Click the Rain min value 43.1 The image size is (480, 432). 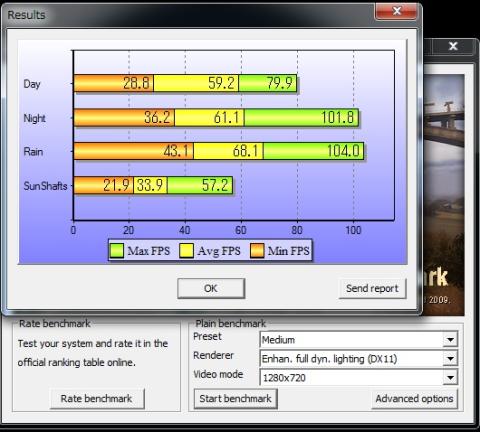click(x=177, y=151)
